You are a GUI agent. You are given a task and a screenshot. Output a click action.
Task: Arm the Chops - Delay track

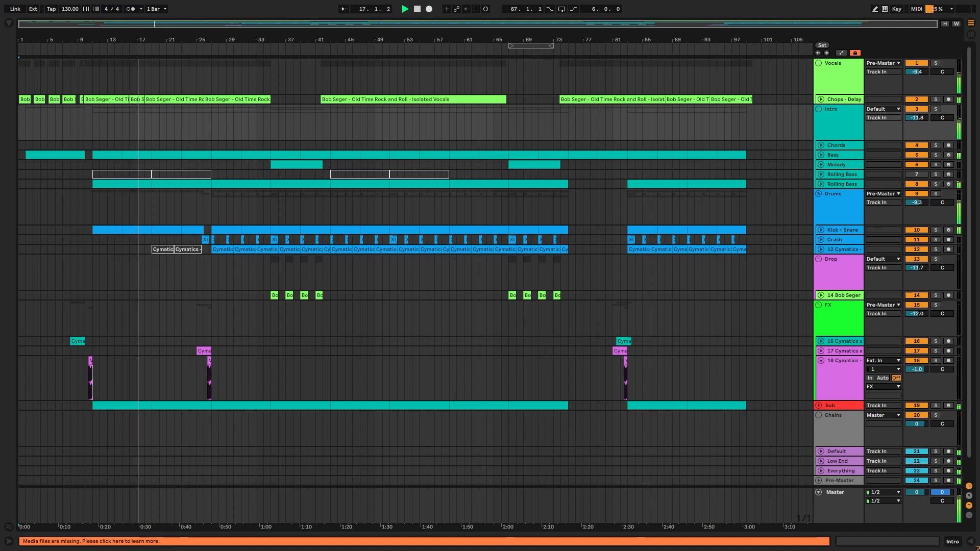click(948, 99)
